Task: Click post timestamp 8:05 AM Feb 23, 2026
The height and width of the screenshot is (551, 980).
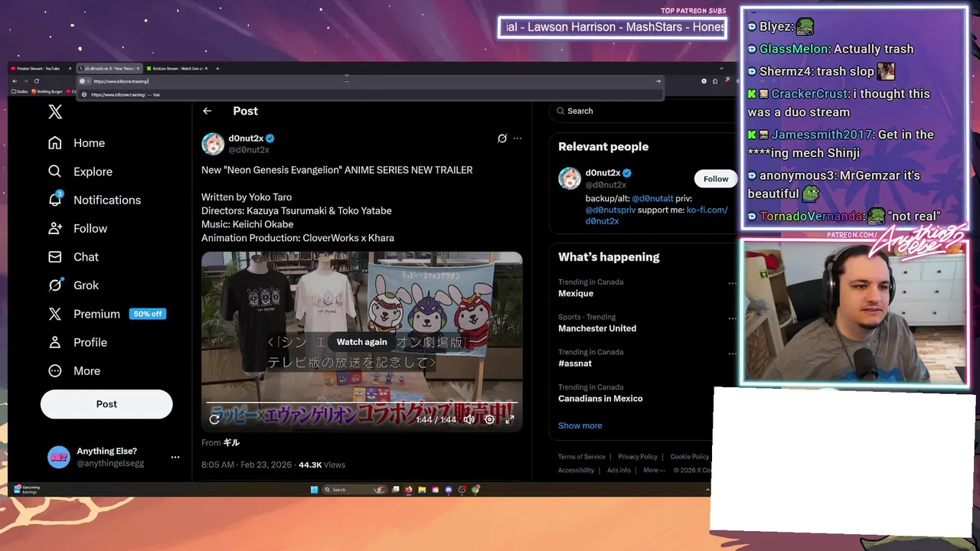Action: (247, 465)
